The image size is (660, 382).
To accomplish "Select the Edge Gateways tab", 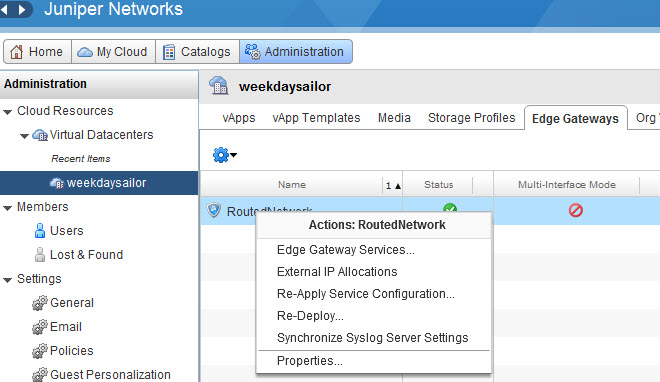I will (x=575, y=119).
